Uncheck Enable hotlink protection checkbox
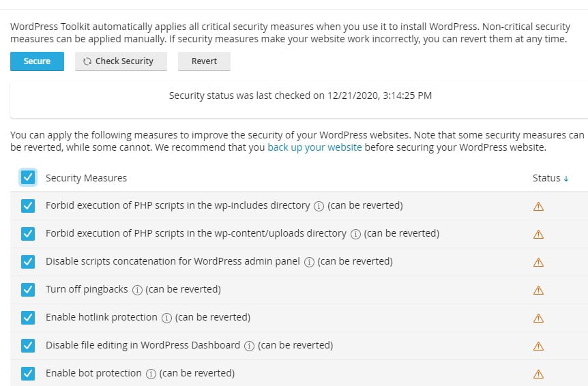 [x=28, y=317]
